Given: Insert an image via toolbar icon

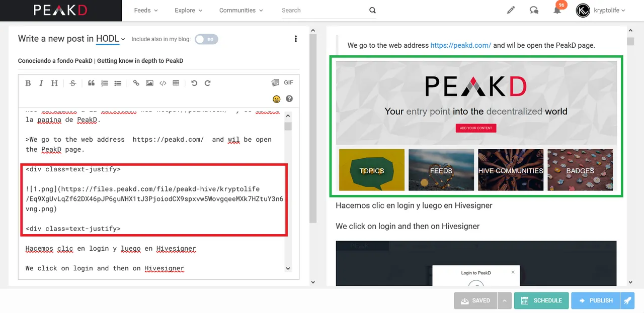Looking at the screenshot, I should click(149, 83).
